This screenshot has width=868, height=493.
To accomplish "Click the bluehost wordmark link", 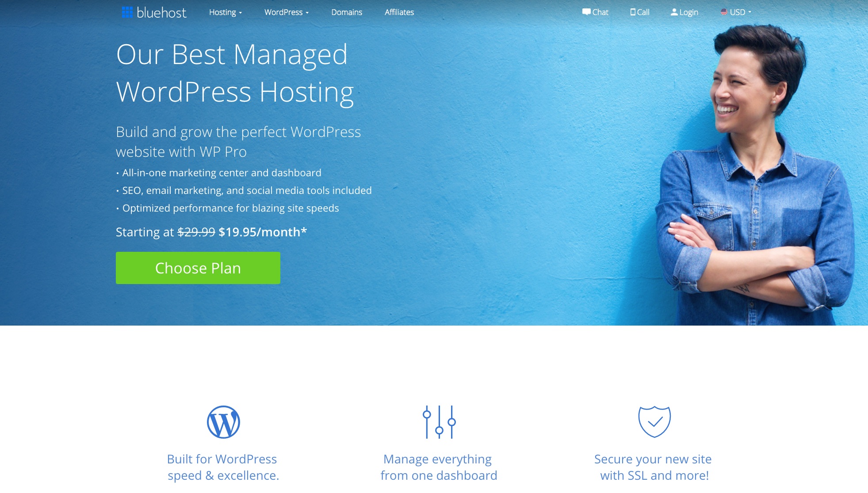I will (x=161, y=12).
